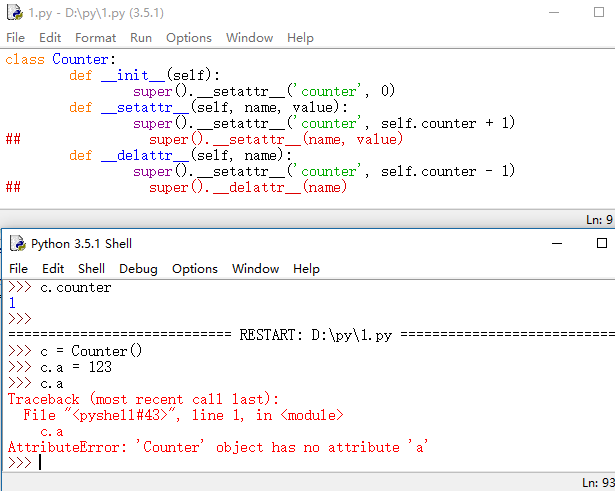This screenshot has height=491, width=615.
Task: Click the Python 3.5.1 Shell window icon
Action: [x=17, y=243]
